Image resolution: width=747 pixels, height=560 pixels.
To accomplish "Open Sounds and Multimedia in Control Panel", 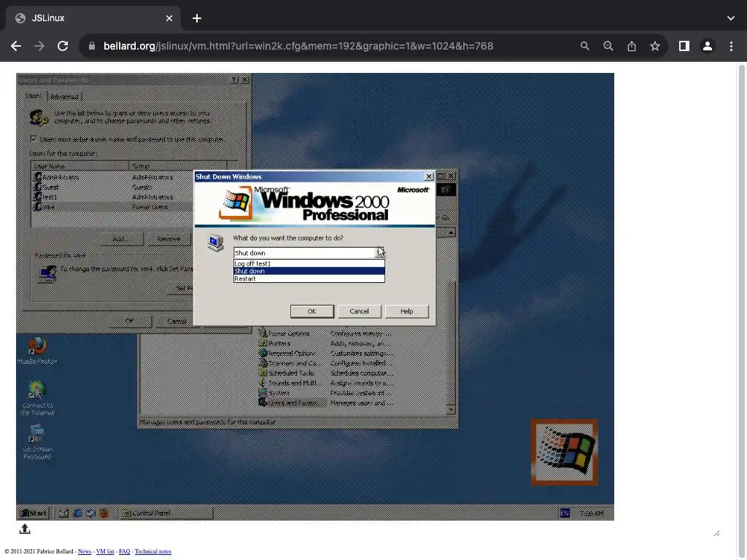I will pos(290,383).
